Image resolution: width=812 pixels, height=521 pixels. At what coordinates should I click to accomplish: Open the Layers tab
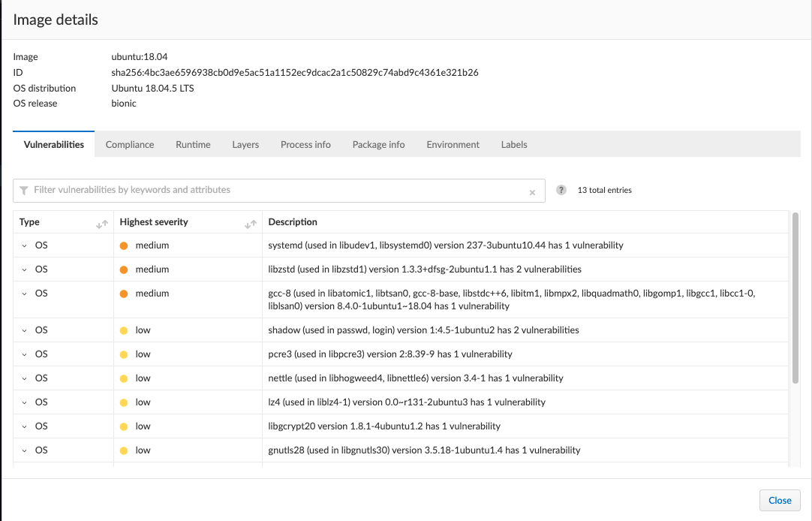point(245,144)
